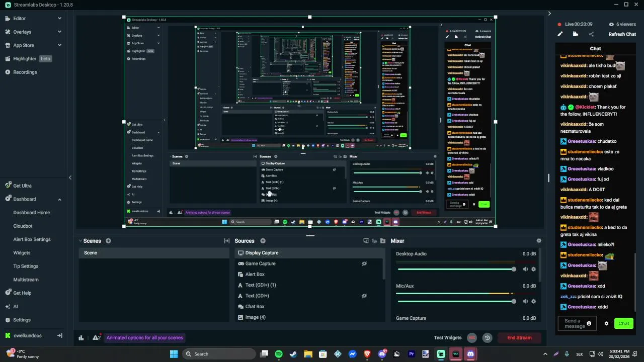Collapse the chat panel with top arrow
The image size is (644, 362).
549,14
